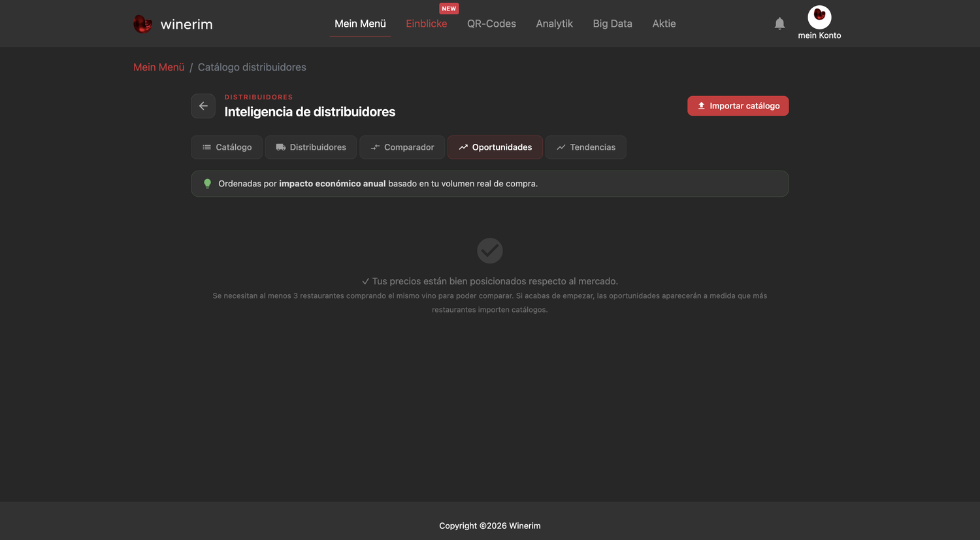Click the large checkmark circle icon
The width and height of the screenshot is (980, 540).
(x=490, y=250)
